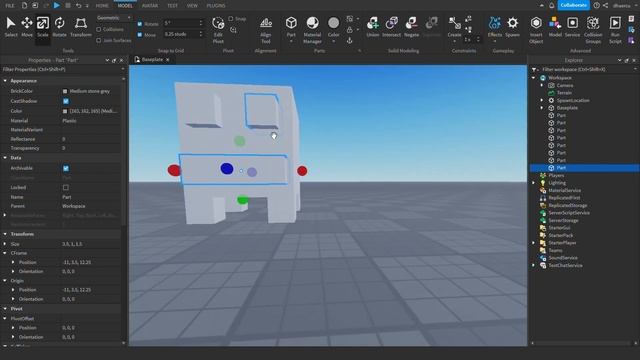Create a new constraint

(x=454, y=27)
